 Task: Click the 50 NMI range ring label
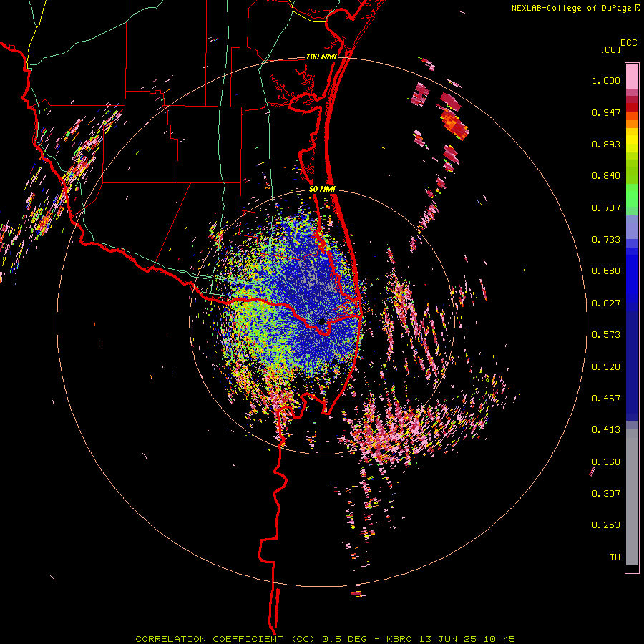point(323,190)
